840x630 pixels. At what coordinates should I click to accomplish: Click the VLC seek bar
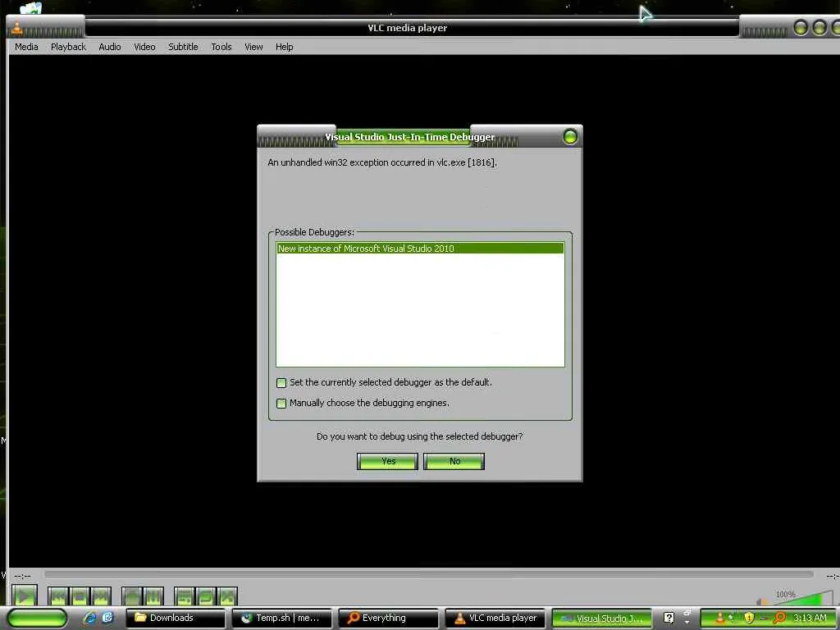point(428,574)
